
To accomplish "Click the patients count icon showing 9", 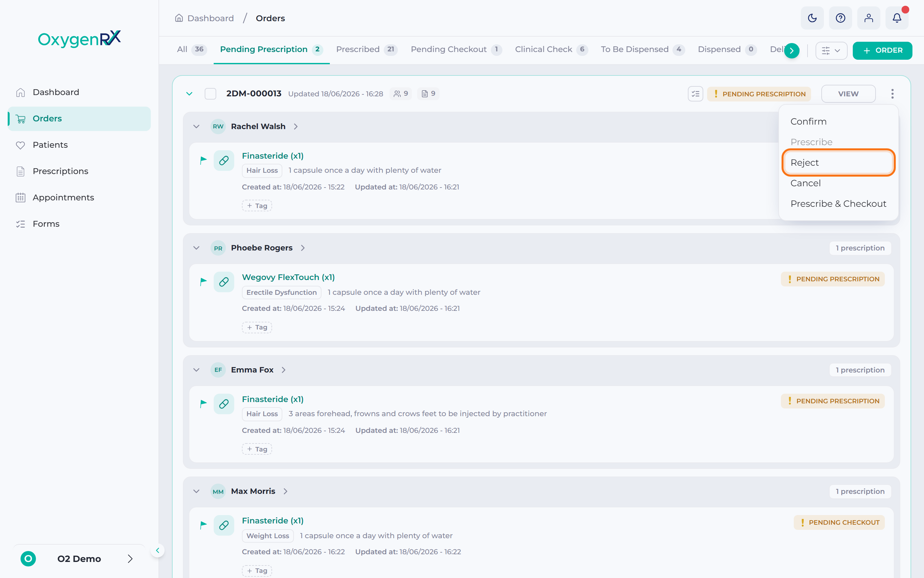I will (x=400, y=94).
